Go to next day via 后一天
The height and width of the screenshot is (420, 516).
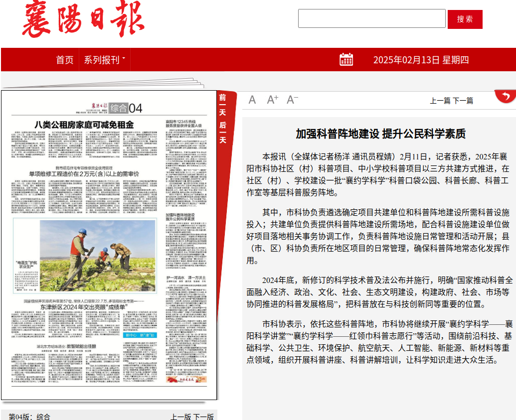pos(222,133)
